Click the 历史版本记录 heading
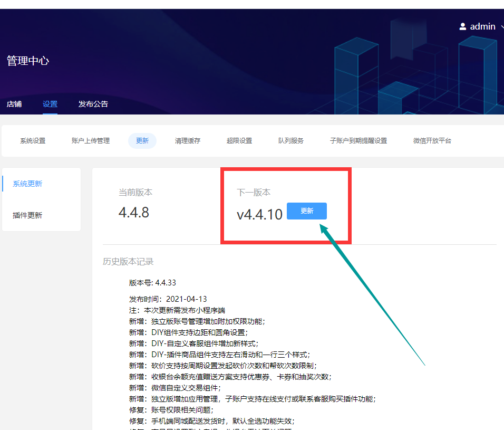Viewport: 504px width, 430px height. [128, 262]
